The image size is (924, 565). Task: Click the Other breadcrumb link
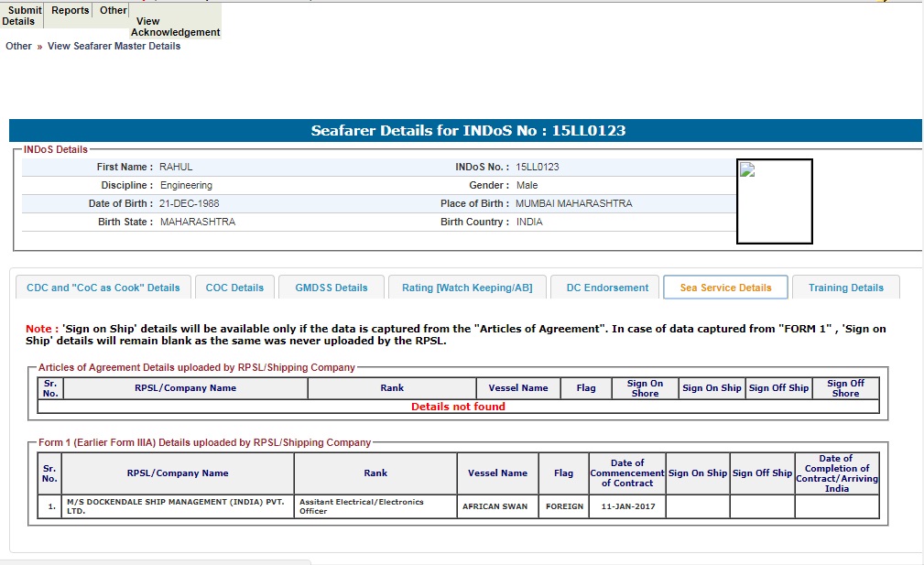coord(18,46)
